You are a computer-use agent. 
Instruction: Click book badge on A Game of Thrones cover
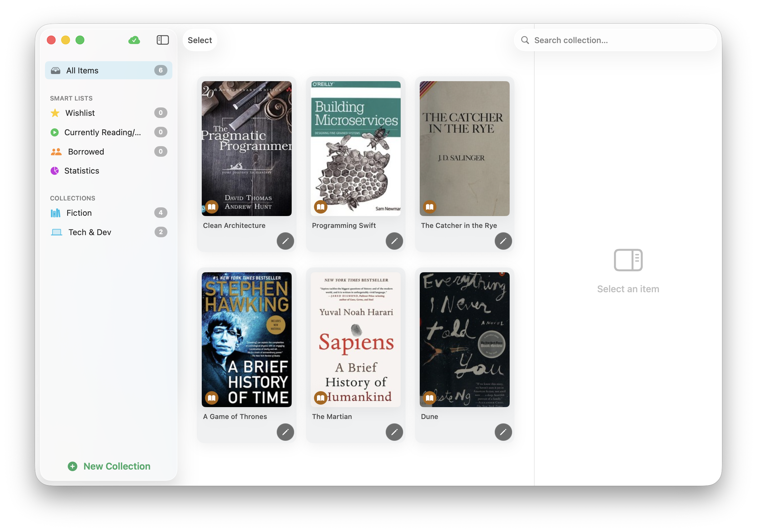click(212, 398)
